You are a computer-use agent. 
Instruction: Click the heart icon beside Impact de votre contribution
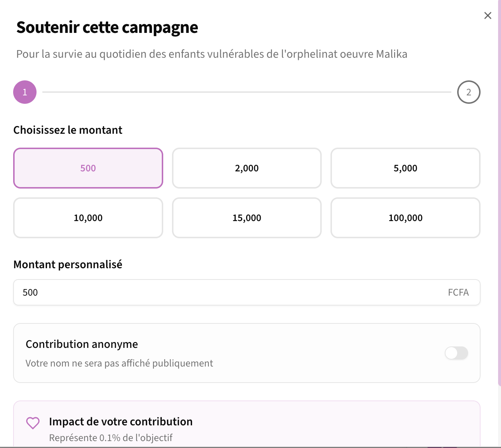(x=32, y=423)
